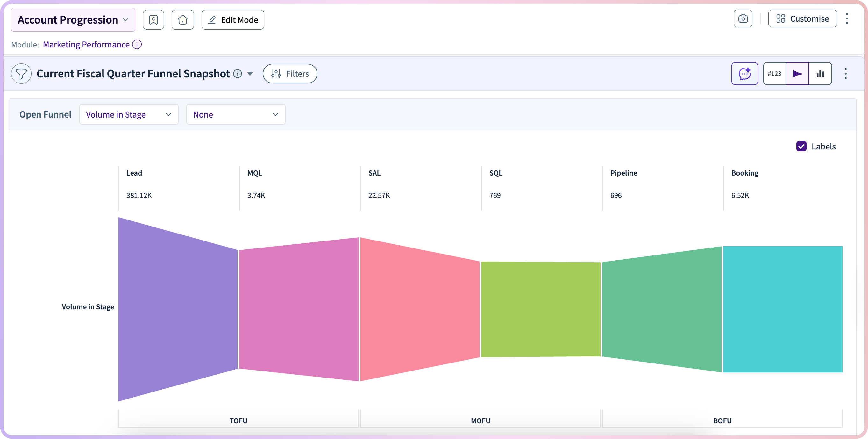Expand the arrow next to the Funnel Snapshot title
Image resolution: width=868 pixels, height=439 pixels.
250,74
